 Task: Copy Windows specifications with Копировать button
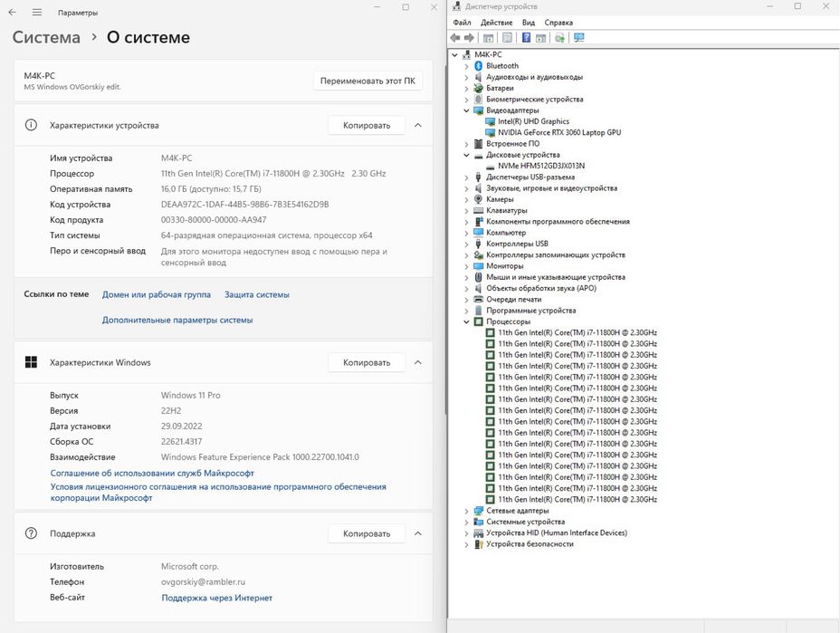[367, 362]
